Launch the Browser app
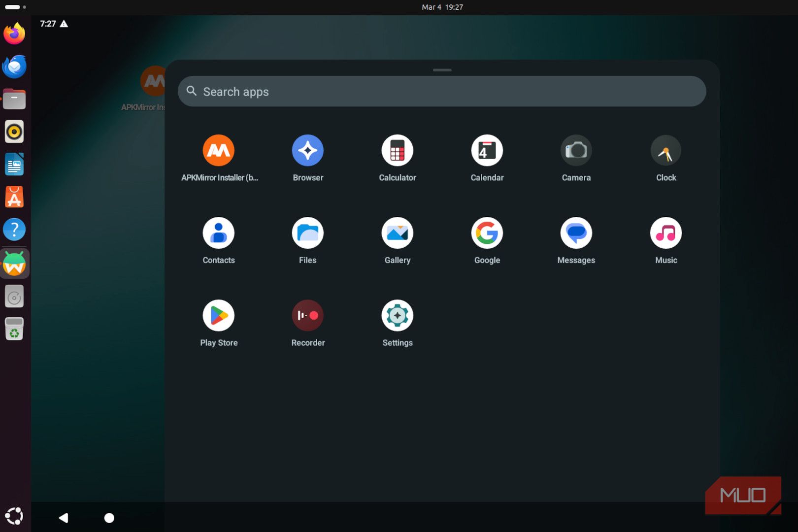This screenshot has height=532, width=798. (x=308, y=150)
